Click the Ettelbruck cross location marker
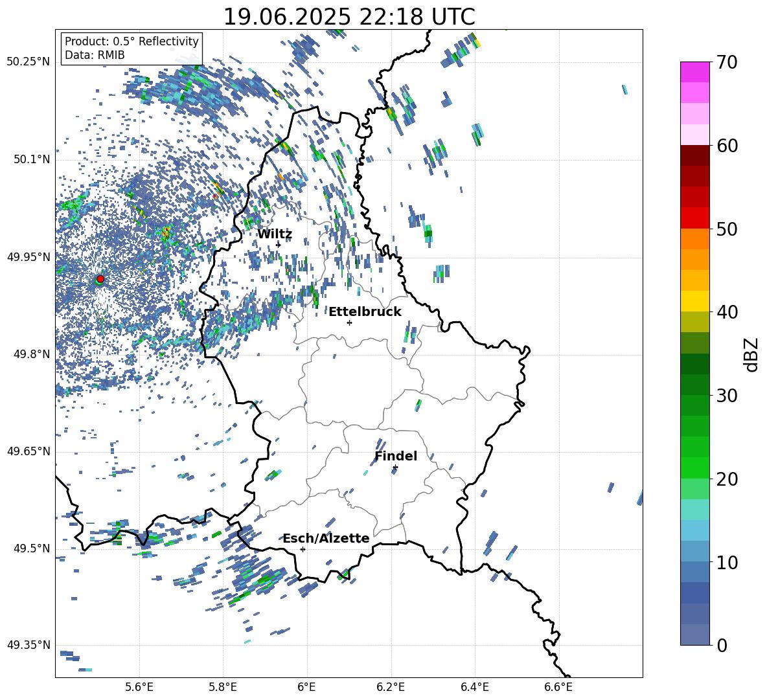 [x=349, y=322]
